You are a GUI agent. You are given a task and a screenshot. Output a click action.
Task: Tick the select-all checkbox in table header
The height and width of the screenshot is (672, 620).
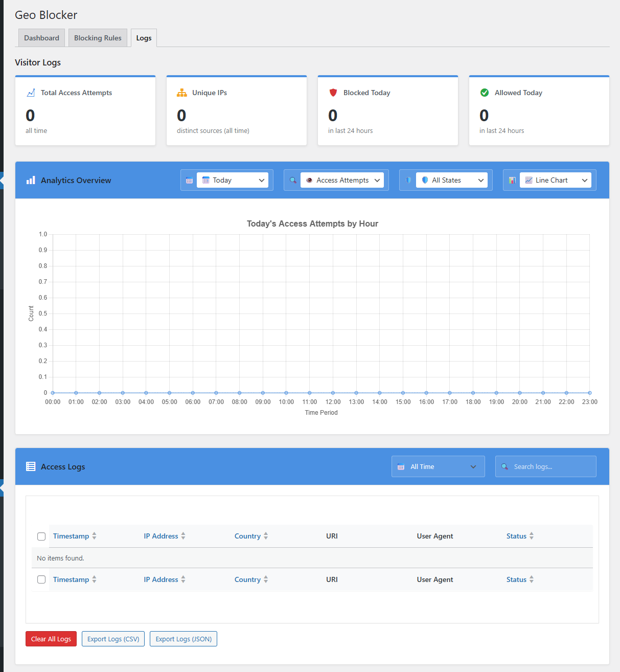click(41, 536)
